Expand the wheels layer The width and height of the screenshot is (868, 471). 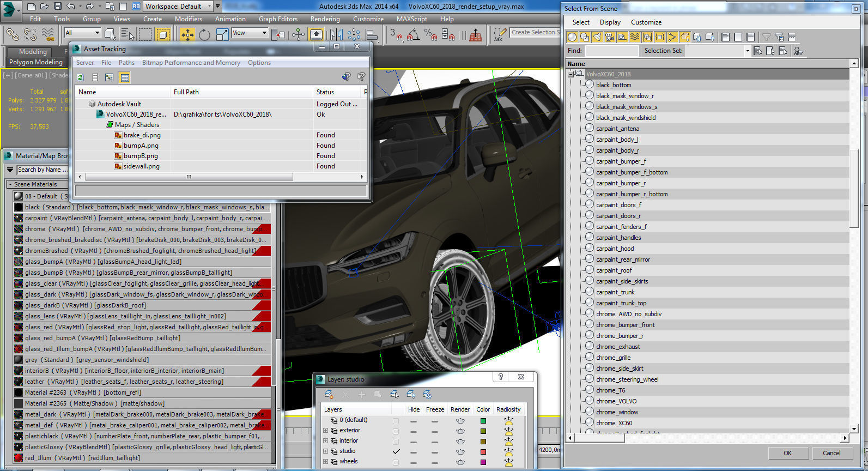[x=326, y=462]
